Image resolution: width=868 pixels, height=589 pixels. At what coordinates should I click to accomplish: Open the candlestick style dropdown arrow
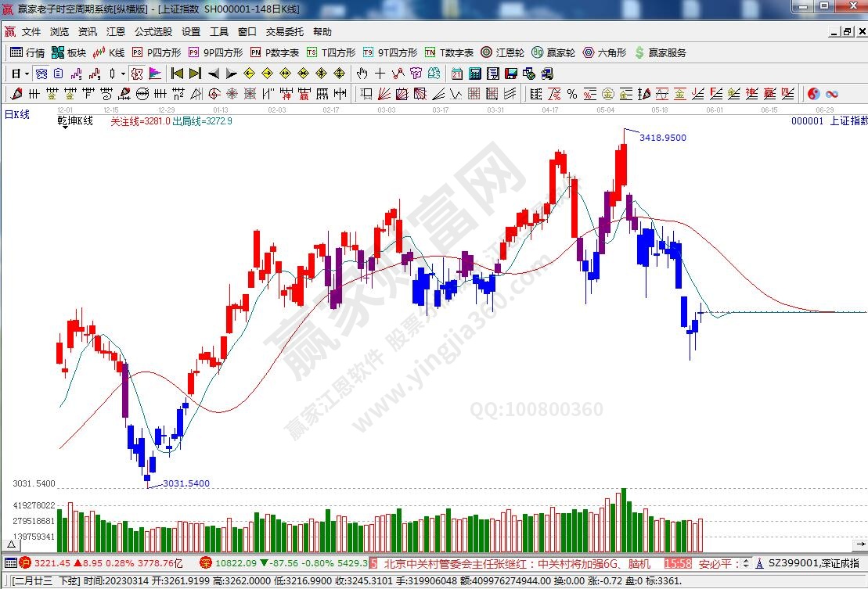(123, 74)
